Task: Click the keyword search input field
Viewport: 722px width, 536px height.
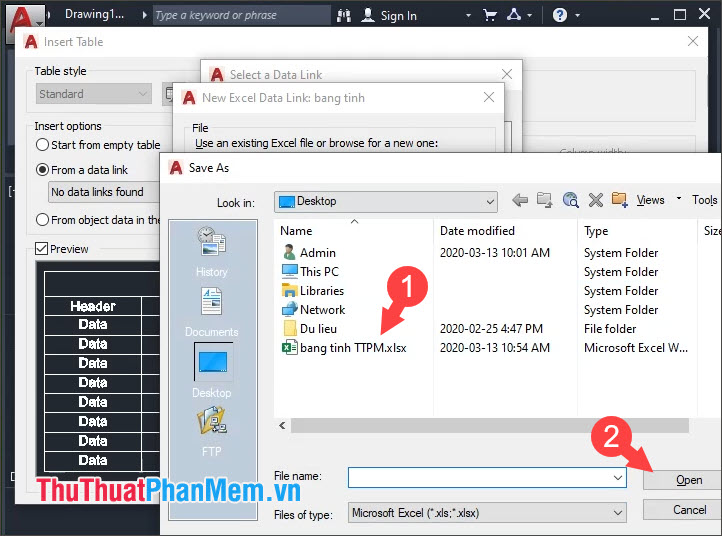Action: click(x=241, y=15)
